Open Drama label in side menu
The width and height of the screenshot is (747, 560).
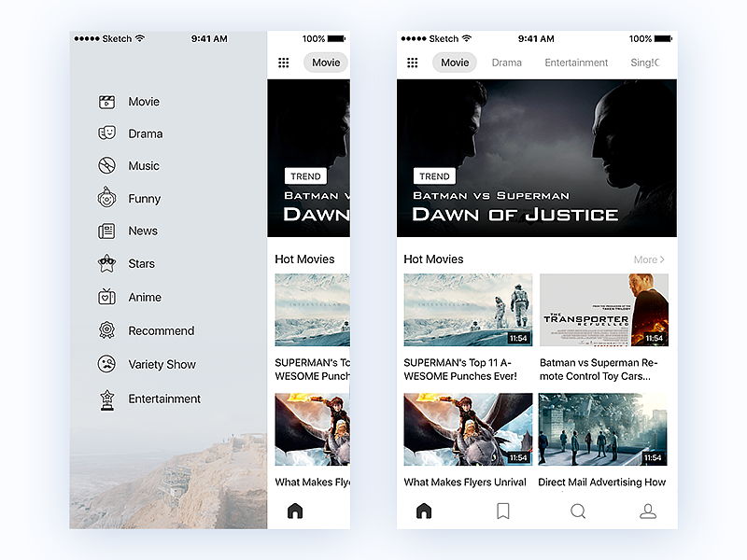[146, 133]
